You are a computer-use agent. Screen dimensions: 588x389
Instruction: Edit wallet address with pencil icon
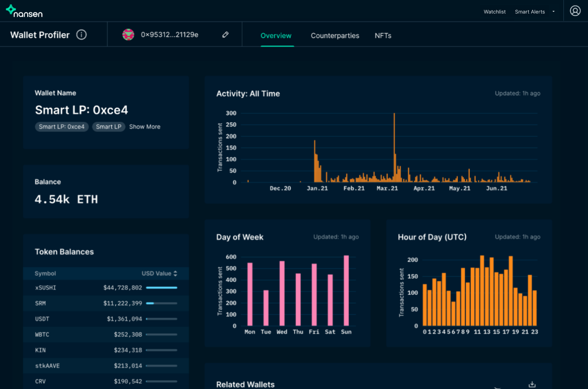click(225, 35)
